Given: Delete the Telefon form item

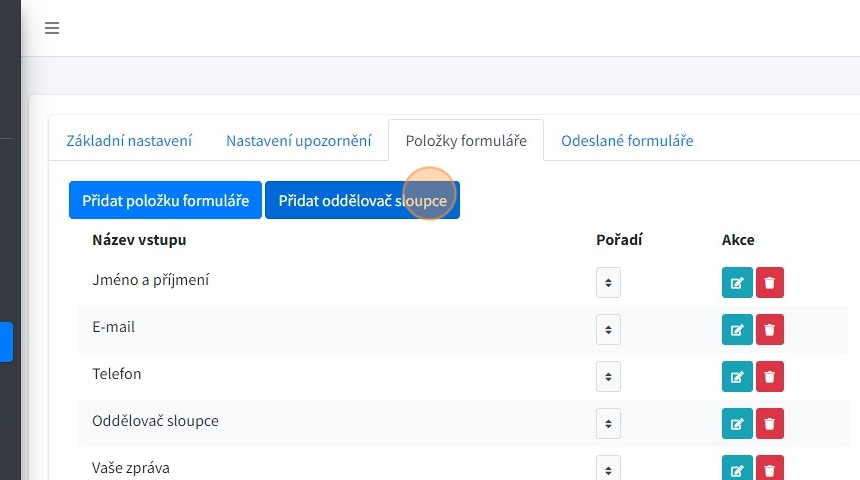Looking at the screenshot, I should pyautogui.click(x=770, y=376).
